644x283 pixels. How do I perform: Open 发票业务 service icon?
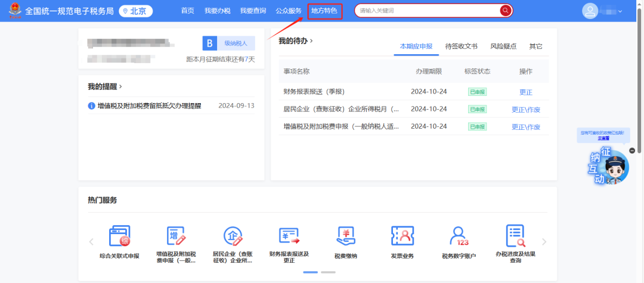coord(402,236)
